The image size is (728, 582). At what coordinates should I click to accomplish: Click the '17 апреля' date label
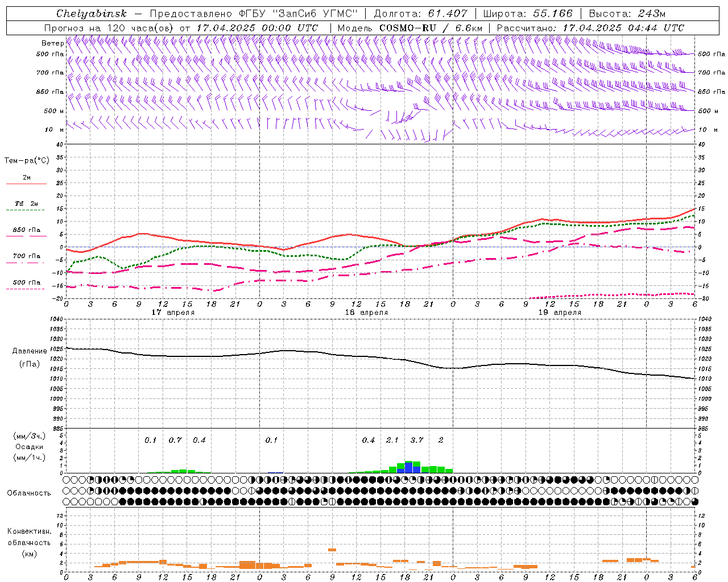coord(173,313)
